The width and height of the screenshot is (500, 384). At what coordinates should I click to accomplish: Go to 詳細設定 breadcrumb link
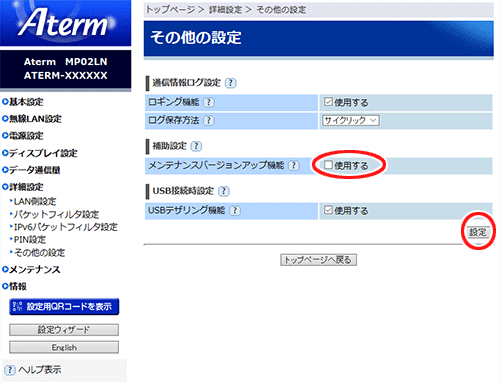(x=226, y=10)
